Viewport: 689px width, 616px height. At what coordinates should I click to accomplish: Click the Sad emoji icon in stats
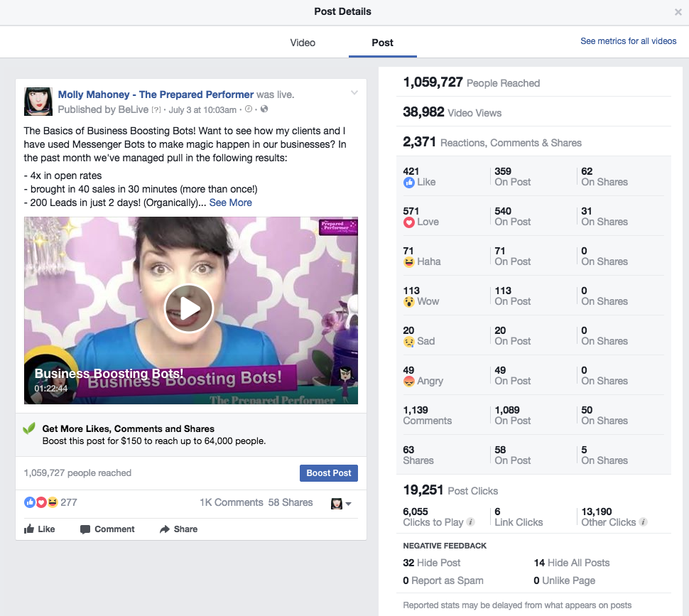click(409, 341)
